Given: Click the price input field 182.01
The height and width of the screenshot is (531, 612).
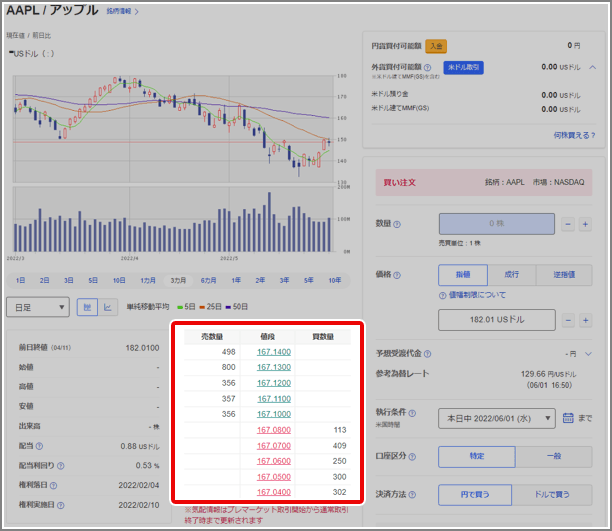Looking at the screenshot, I should click(496, 320).
